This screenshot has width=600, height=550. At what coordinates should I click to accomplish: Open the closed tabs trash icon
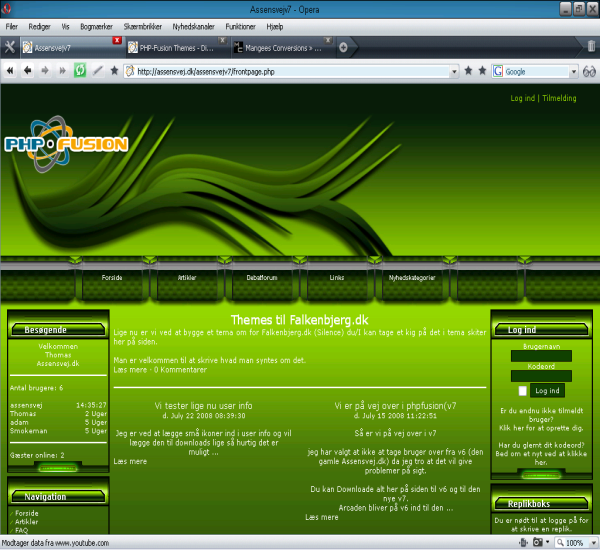click(591, 47)
